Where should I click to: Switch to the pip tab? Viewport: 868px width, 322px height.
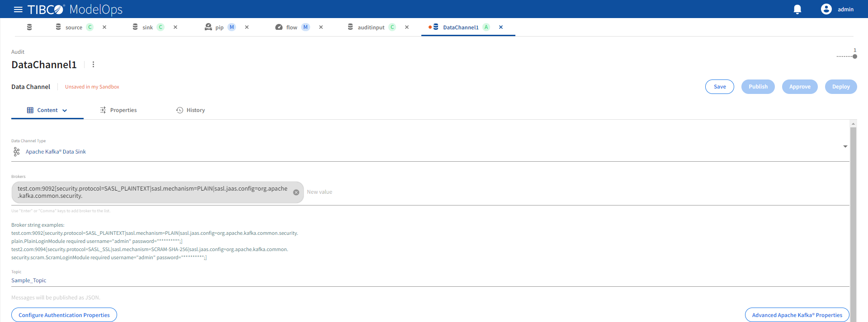(x=219, y=27)
